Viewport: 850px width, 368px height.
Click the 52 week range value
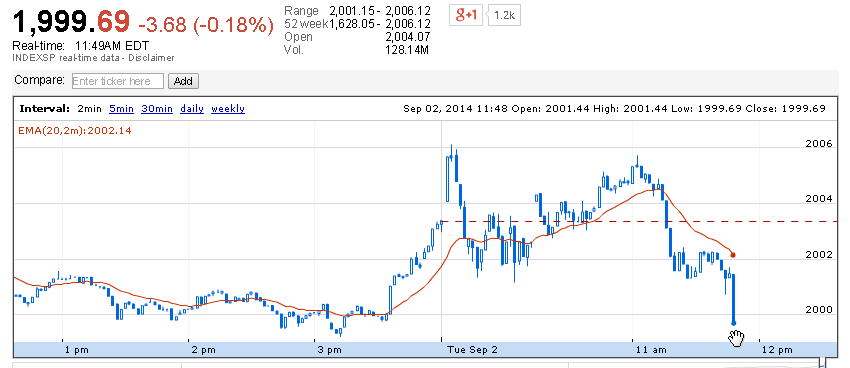(379, 24)
